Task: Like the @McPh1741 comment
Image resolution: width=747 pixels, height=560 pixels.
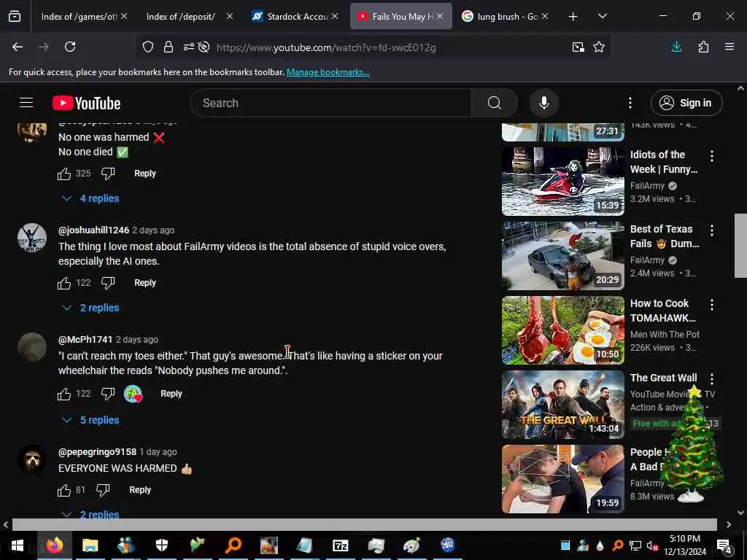Action: tap(64, 394)
